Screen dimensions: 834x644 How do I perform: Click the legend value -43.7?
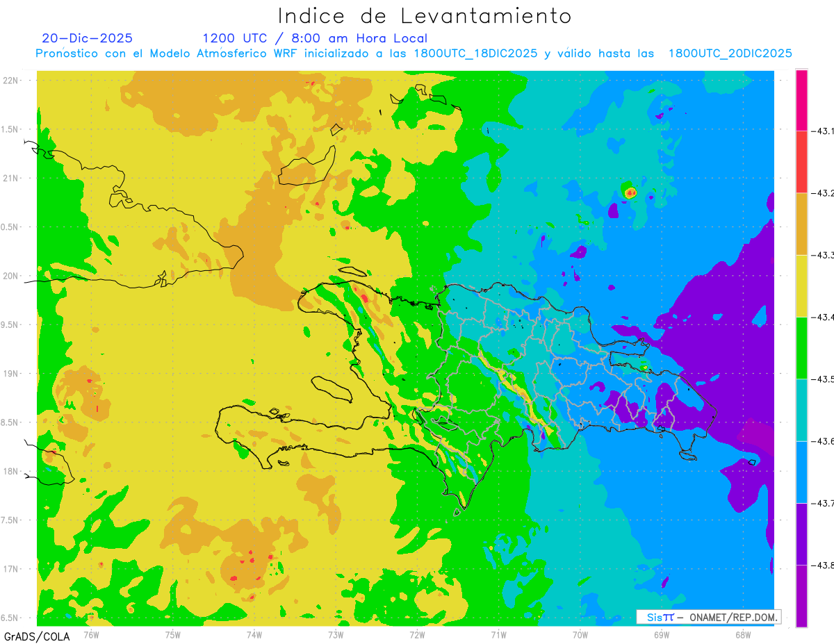coord(822,504)
